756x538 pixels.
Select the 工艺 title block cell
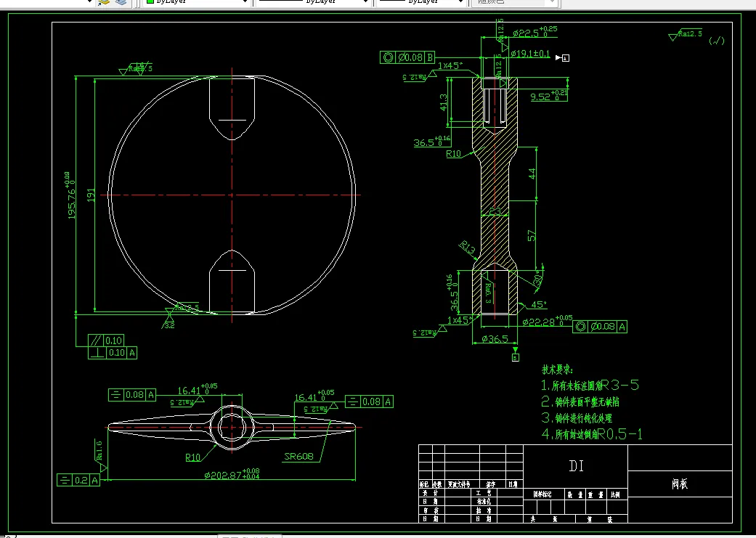click(x=484, y=493)
